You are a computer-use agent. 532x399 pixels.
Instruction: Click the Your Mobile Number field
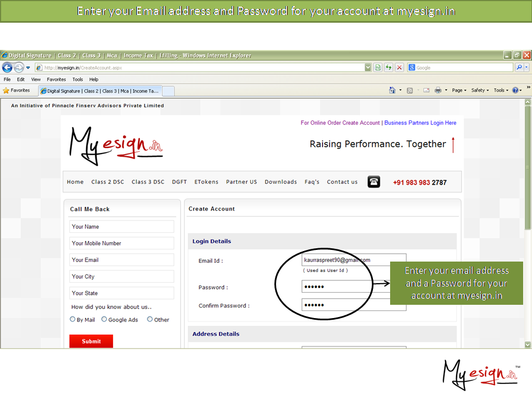(121, 243)
